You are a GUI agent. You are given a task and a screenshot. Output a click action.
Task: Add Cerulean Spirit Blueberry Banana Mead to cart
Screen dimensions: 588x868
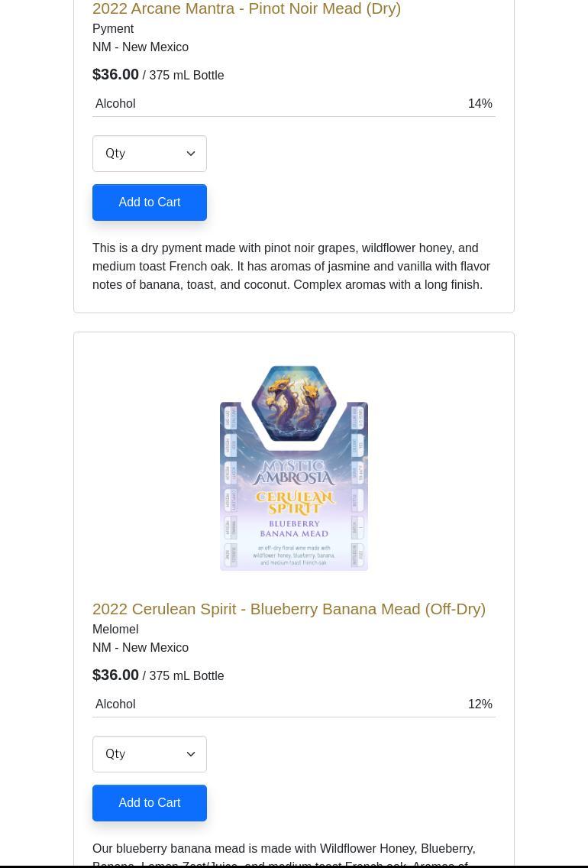click(x=150, y=803)
